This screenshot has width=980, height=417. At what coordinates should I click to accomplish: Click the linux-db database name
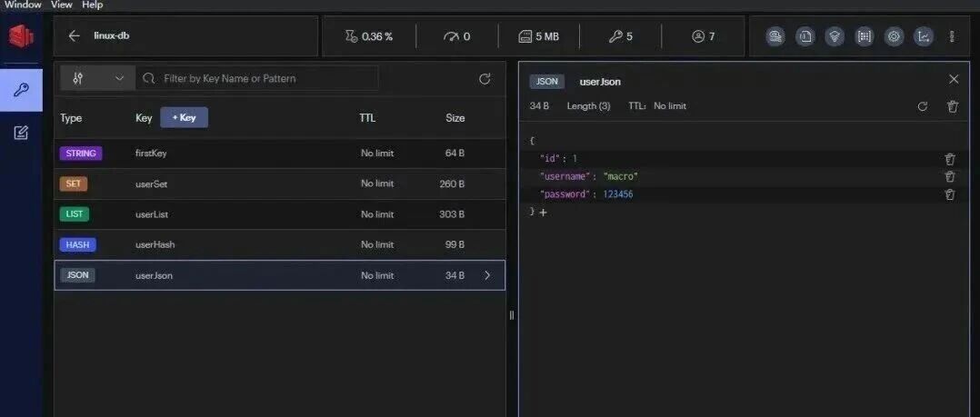coord(111,36)
